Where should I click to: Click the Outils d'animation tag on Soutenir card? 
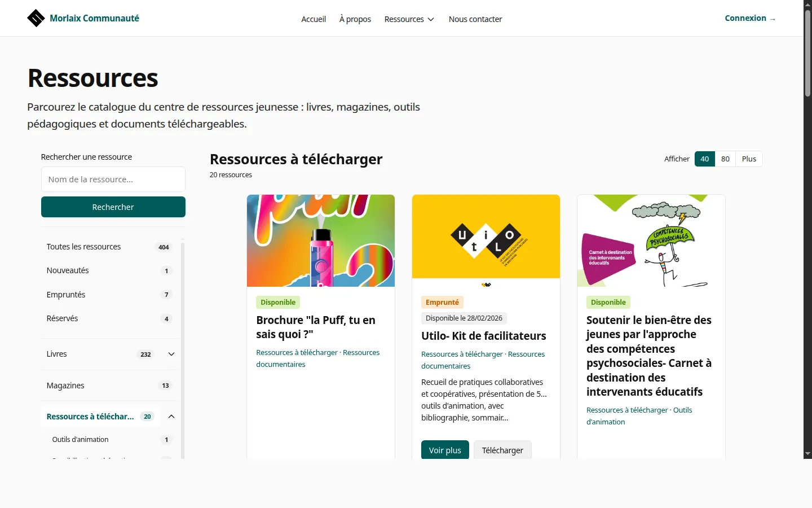[639, 416]
